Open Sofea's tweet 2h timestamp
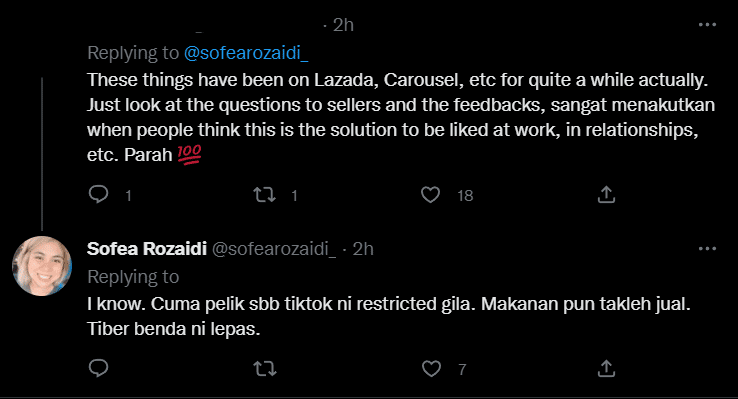The height and width of the screenshot is (399, 738). pyautogui.click(x=363, y=249)
